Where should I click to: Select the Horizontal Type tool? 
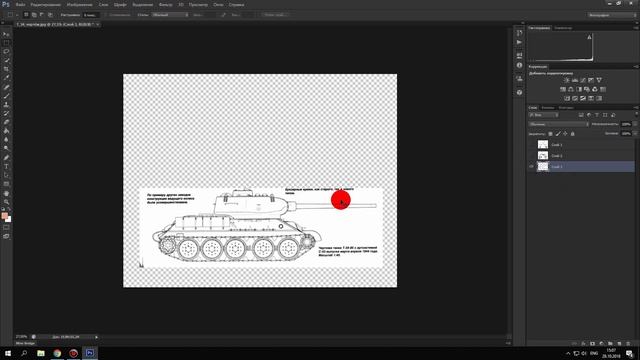click(6, 167)
